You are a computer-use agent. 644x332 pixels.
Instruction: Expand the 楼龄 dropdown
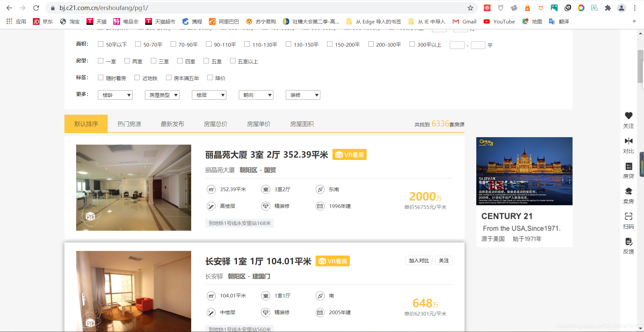[x=115, y=95]
